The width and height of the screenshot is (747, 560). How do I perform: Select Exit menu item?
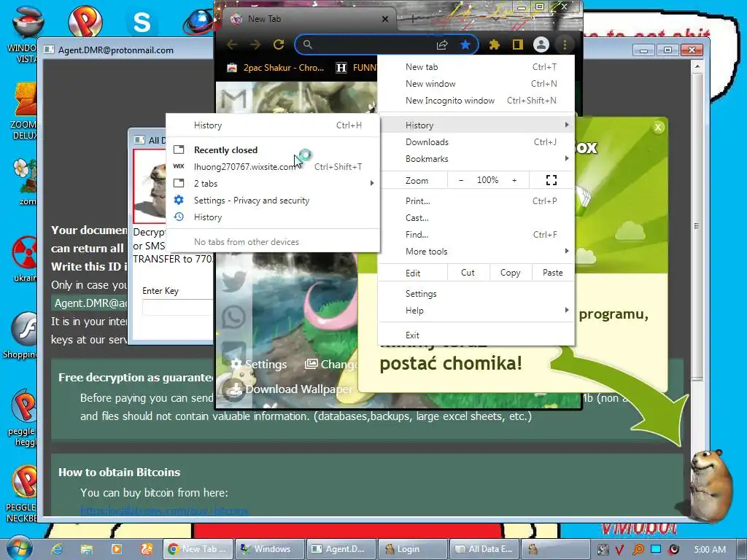click(x=476, y=335)
